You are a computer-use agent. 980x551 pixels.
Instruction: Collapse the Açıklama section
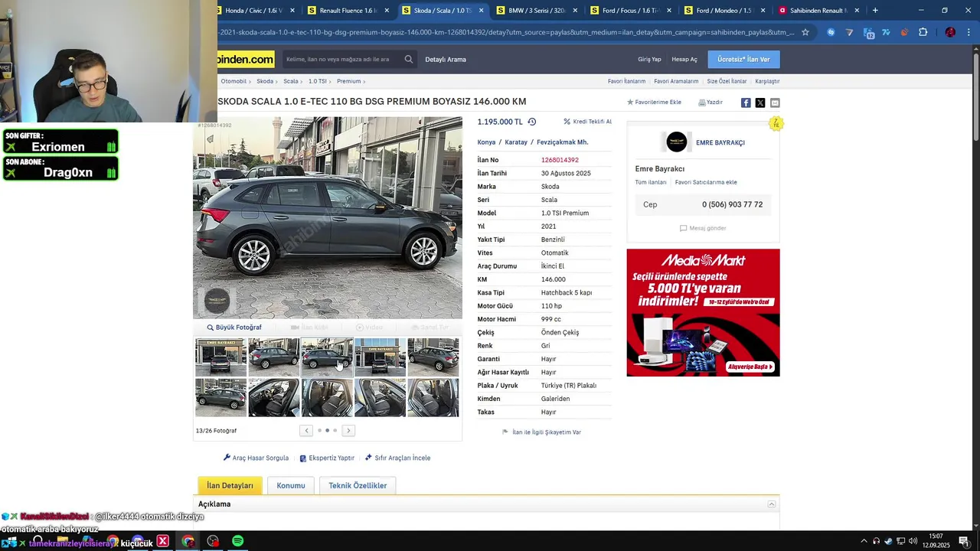pyautogui.click(x=772, y=504)
